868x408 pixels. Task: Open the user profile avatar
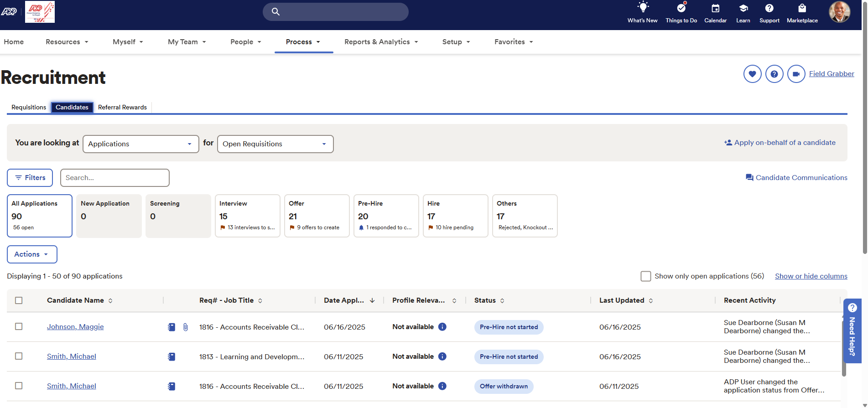[x=839, y=12]
